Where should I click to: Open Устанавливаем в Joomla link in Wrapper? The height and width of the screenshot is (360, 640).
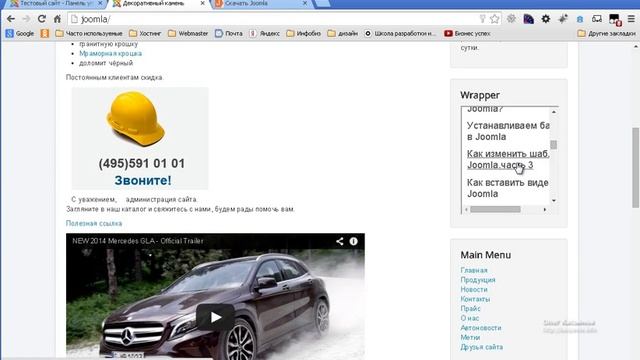coord(508,131)
